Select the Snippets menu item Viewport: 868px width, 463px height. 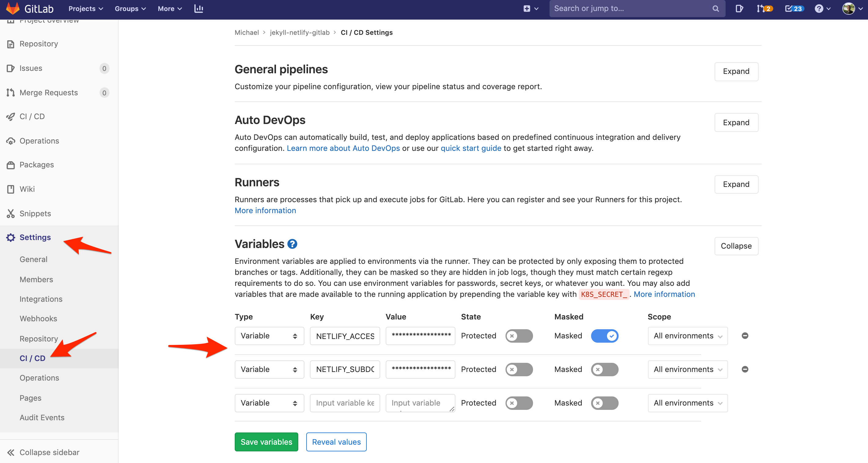pyautogui.click(x=35, y=213)
